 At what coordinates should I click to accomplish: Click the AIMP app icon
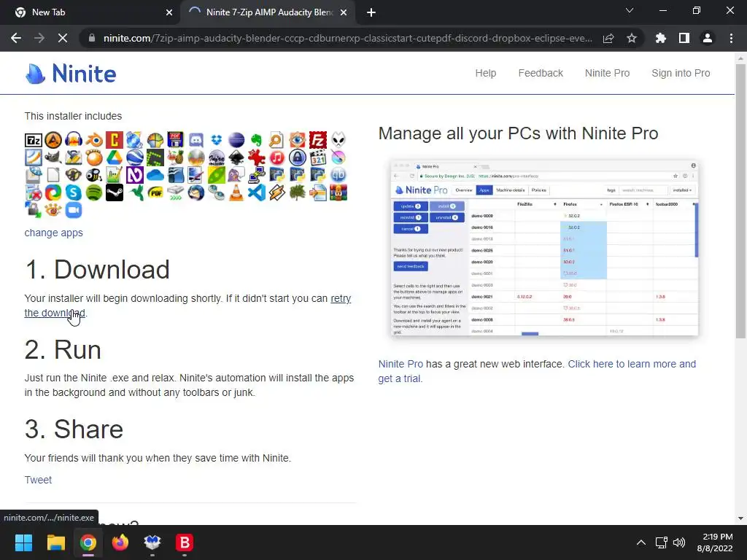coord(53,140)
